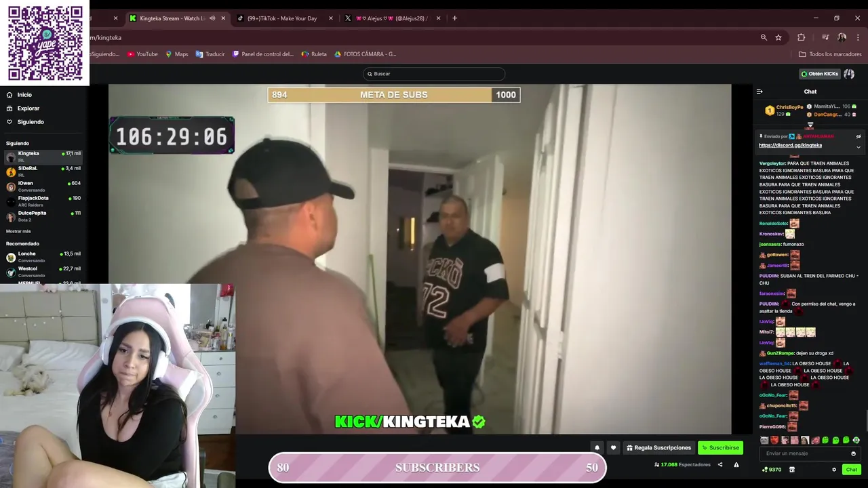868x488 pixels.
Task: Open the Panel de control bookmark
Action: [263, 54]
